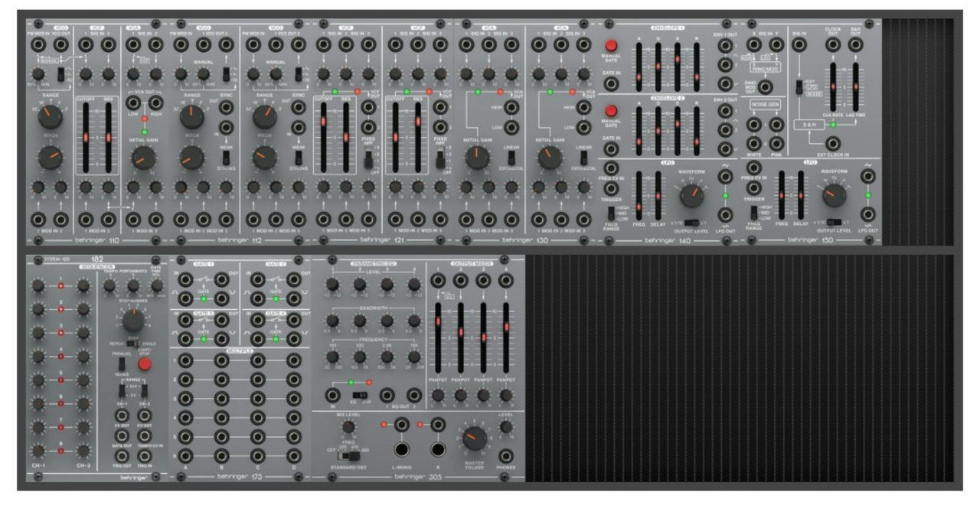This screenshot has width=980, height=505.
Task: Click the FREQ slider on module 140 LFO
Action: pyautogui.click(x=638, y=196)
